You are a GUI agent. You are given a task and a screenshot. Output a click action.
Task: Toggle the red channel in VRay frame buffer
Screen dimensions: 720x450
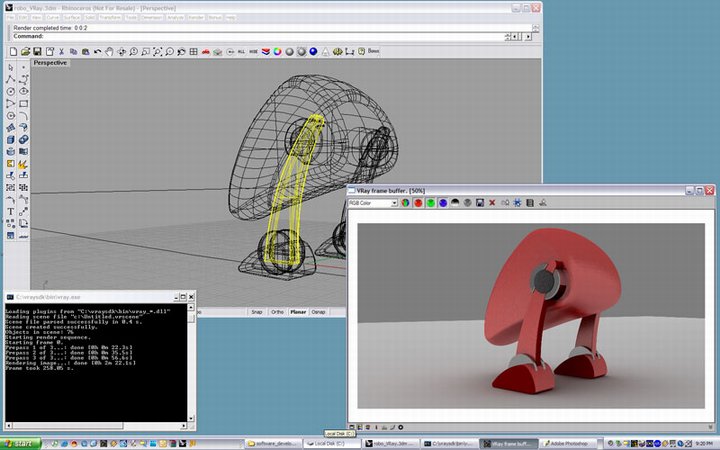[x=418, y=202]
